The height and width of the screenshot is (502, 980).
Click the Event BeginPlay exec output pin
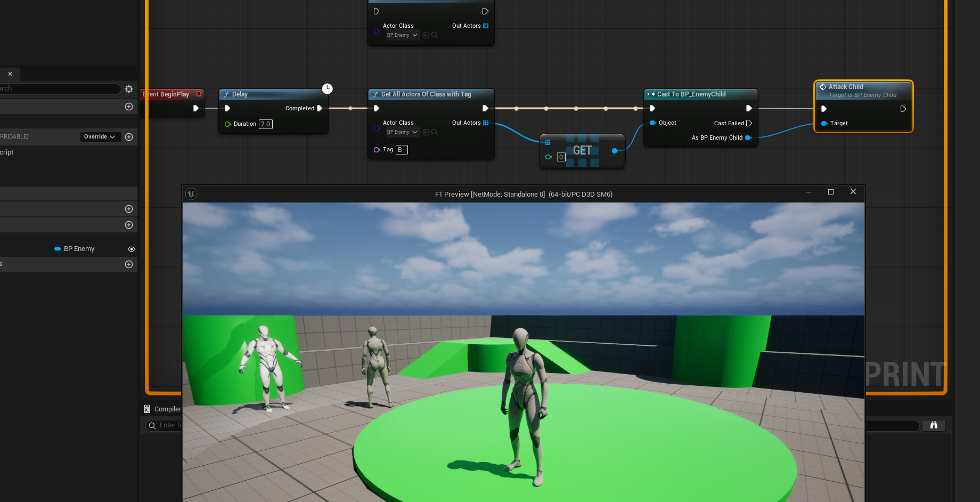point(196,108)
